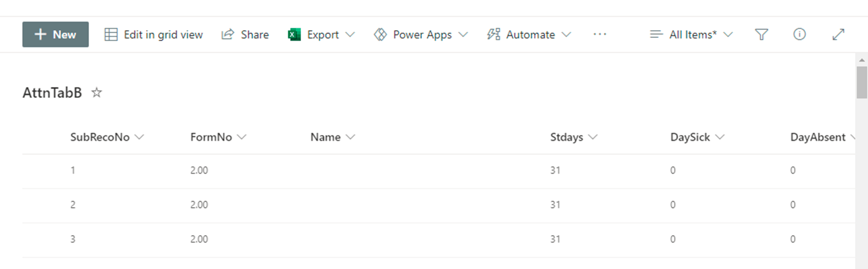
Task: Expand the Name column menu
Action: click(x=350, y=137)
